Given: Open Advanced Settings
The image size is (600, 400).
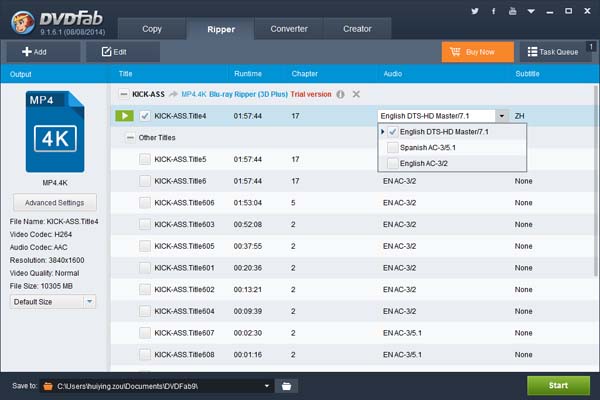Looking at the screenshot, I should click(55, 202).
